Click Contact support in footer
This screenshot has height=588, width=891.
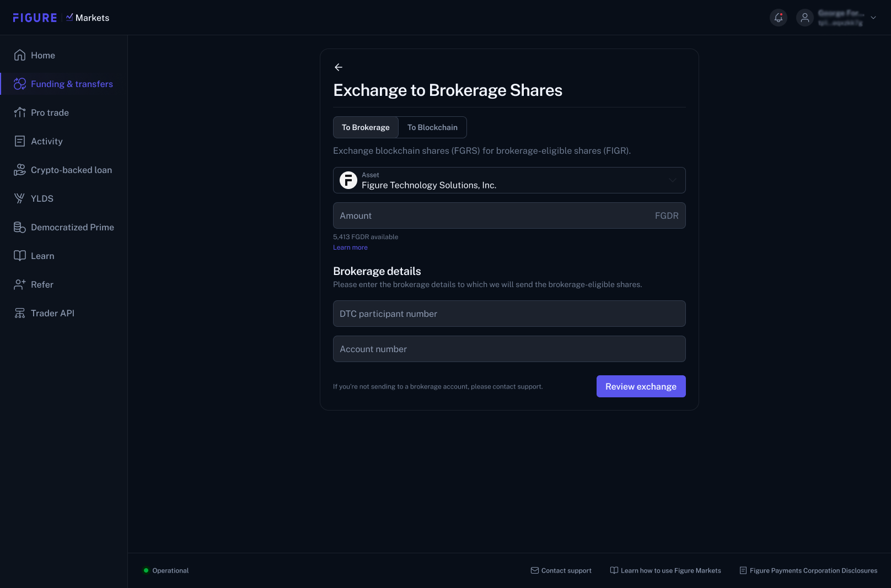coord(561,570)
